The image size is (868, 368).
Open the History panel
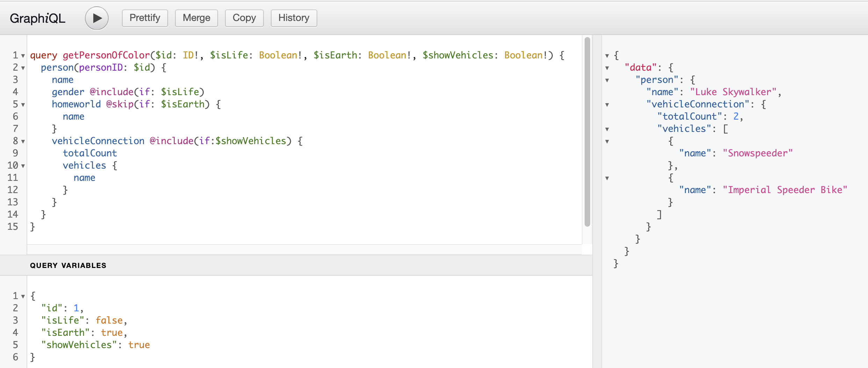[x=294, y=18]
